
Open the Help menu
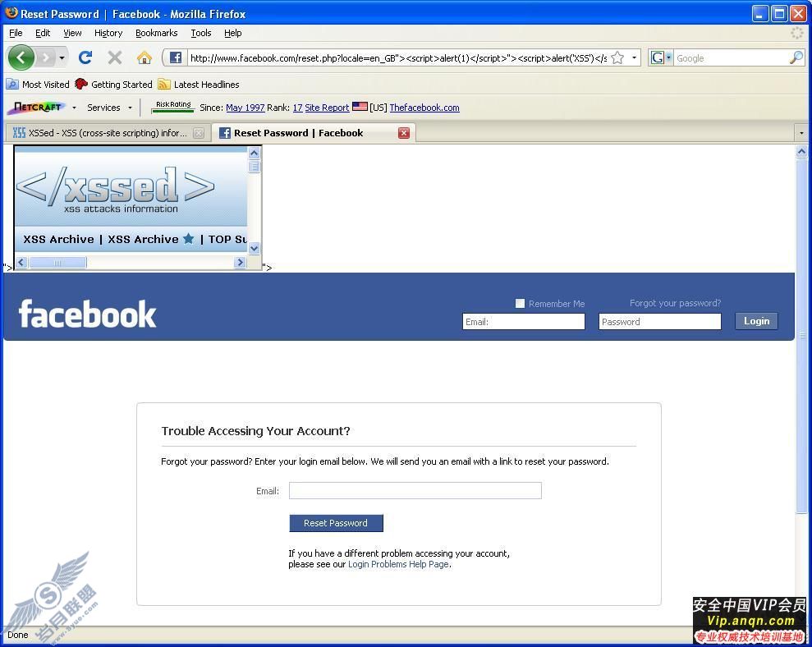[232, 33]
